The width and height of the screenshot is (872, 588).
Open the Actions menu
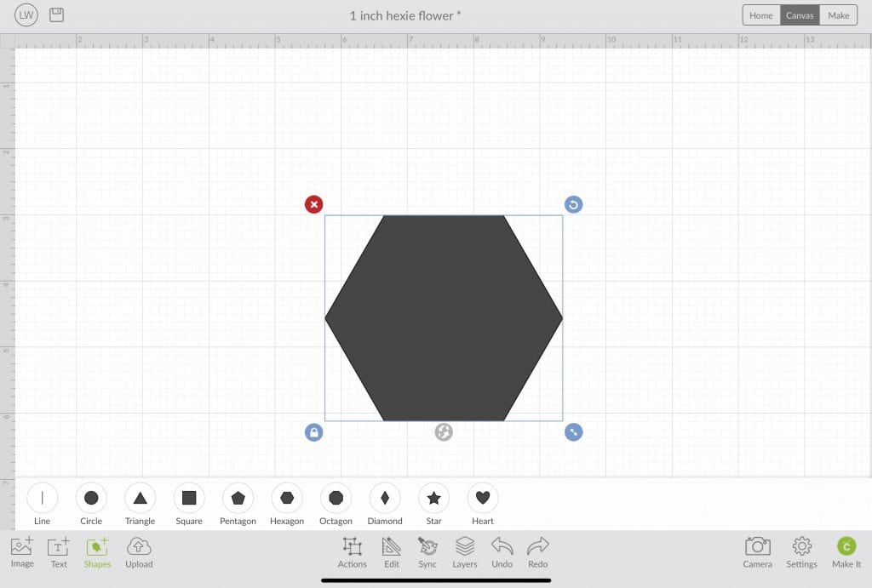352,552
